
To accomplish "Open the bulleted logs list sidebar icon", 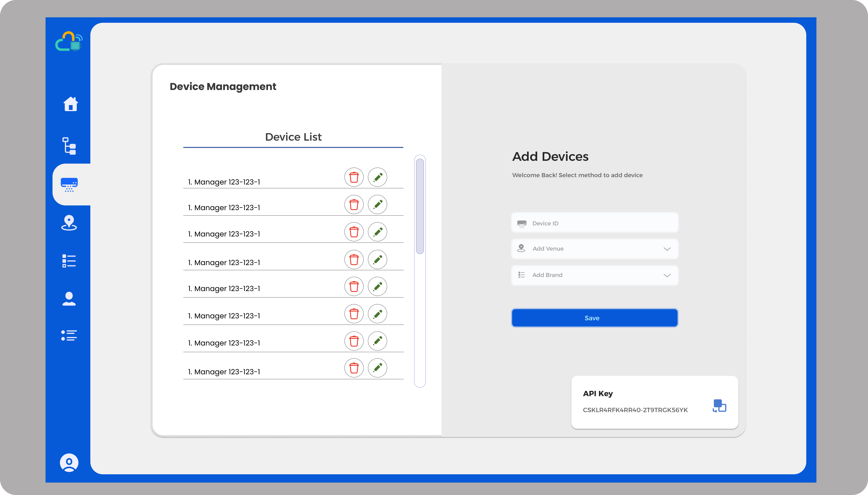I will (69, 335).
